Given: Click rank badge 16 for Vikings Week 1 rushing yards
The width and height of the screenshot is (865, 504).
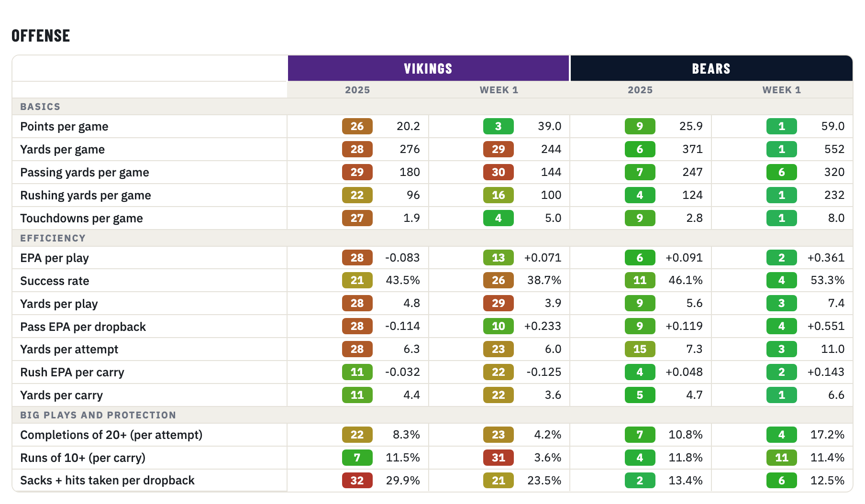Looking at the screenshot, I should tap(499, 195).
